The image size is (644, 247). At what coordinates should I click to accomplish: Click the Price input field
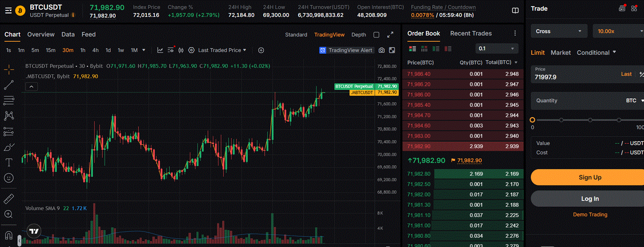587,74
